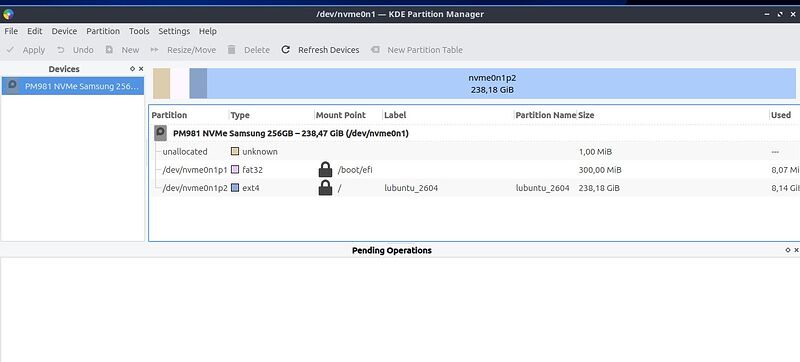Click the New Partition Table label
The width and height of the screenshot is (800, 362).
(x=425, y=50)
